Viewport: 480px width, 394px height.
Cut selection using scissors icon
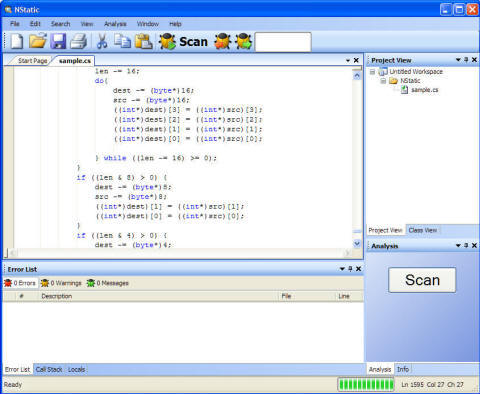tap(102, 42)
